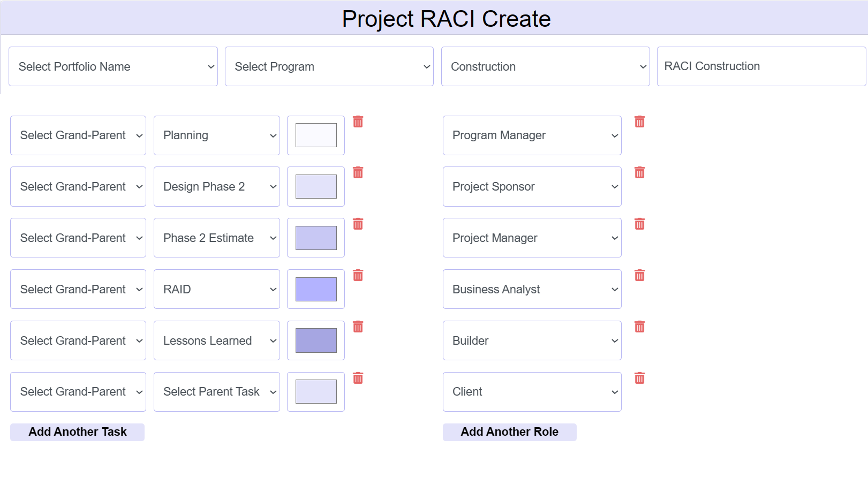Open the Select Program dropdown
Viewport: 868px width, 485px height.
click(329, 66)
